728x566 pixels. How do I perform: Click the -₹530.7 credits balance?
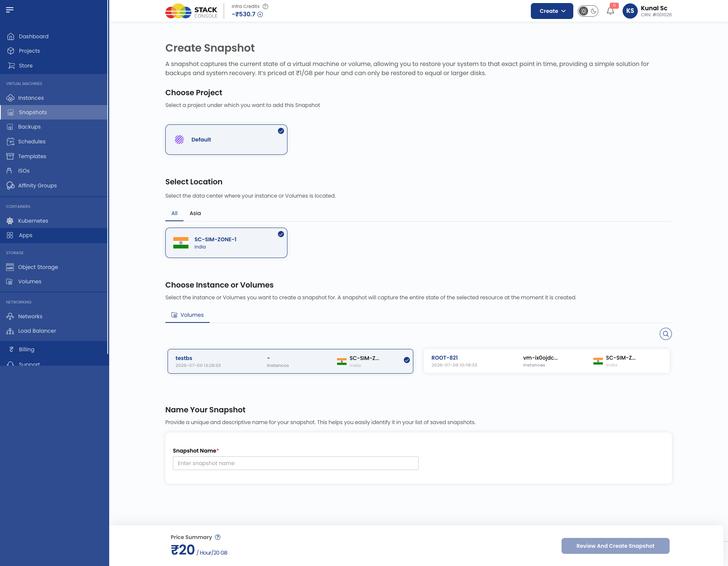click(x=243, y=14)
